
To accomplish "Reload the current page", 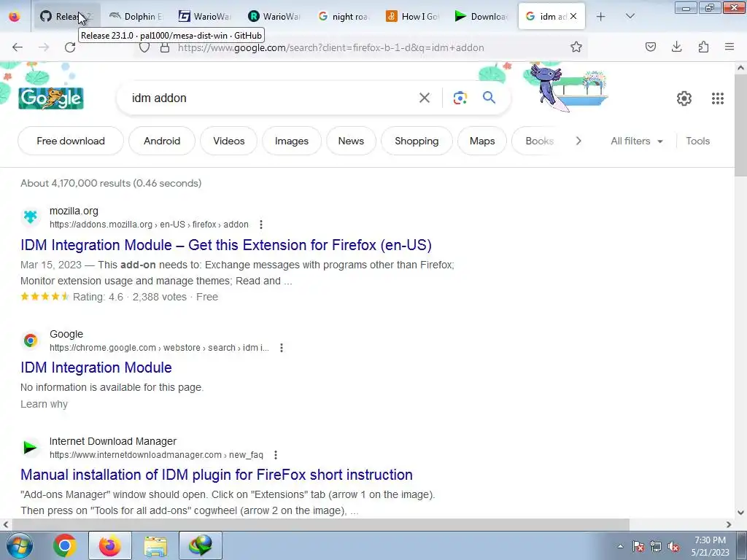I will click(70, 47).
